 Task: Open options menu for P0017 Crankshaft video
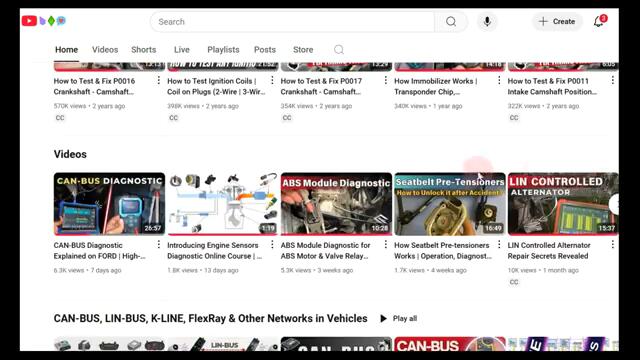386,81
